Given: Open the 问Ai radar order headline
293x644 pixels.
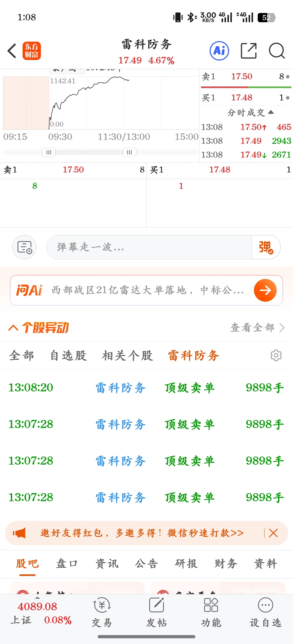Looking at the screenshot, I should click(148, 290).
